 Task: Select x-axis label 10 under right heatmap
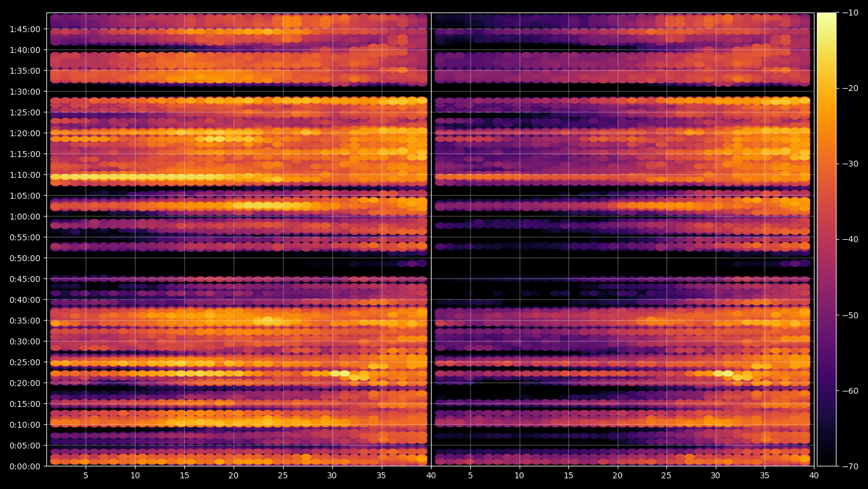520,476
